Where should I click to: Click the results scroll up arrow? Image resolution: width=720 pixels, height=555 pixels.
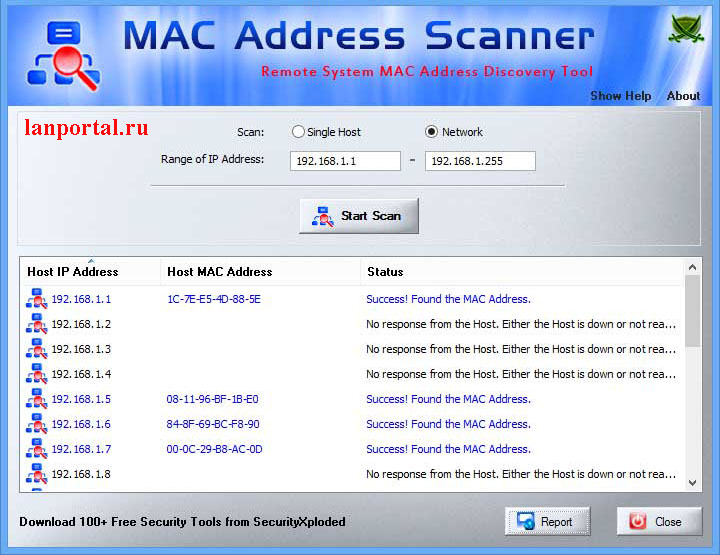(x=693, y=267)
